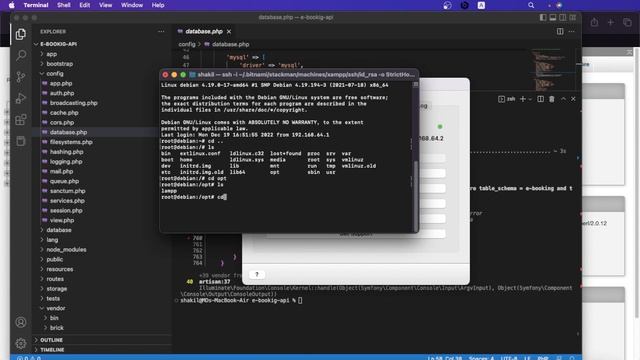This screenshot has width=640, height=360.
Task: Toggle bottom panel layout icon
Action: pyautogui.click(x=553, y=18)
